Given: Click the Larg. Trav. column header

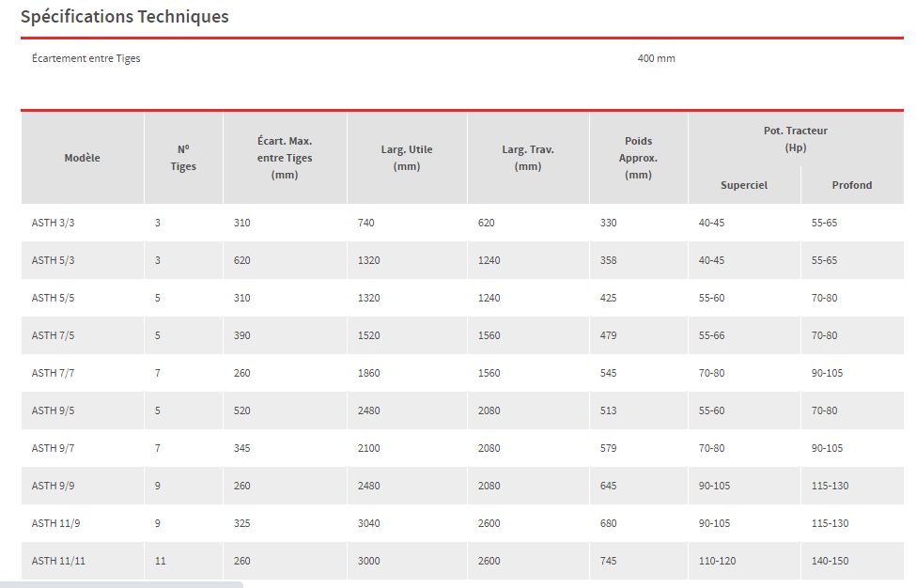Looking at the screenshot, I should [528, 158].
